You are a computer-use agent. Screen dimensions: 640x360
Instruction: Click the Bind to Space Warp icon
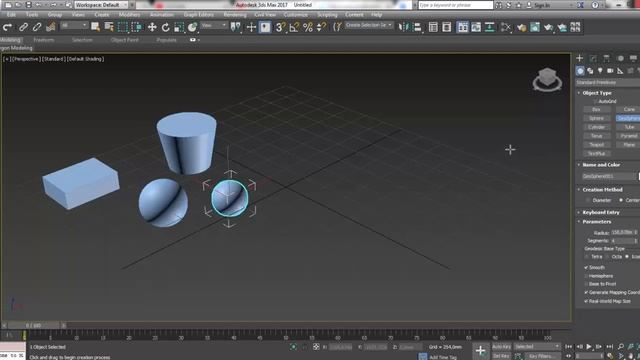click(x=51, y=27)
